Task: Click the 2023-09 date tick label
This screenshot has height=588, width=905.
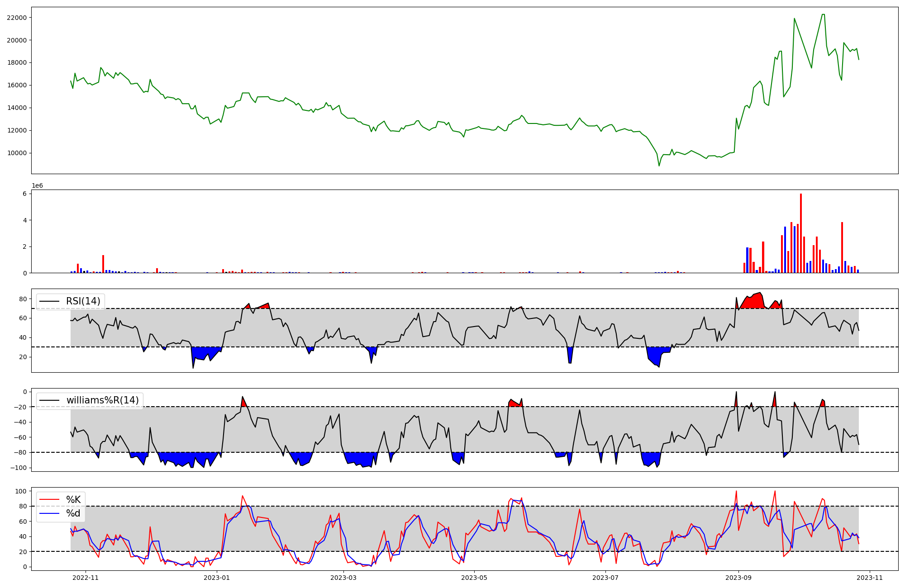Action: pyautogui.click(x=738, y=578)
